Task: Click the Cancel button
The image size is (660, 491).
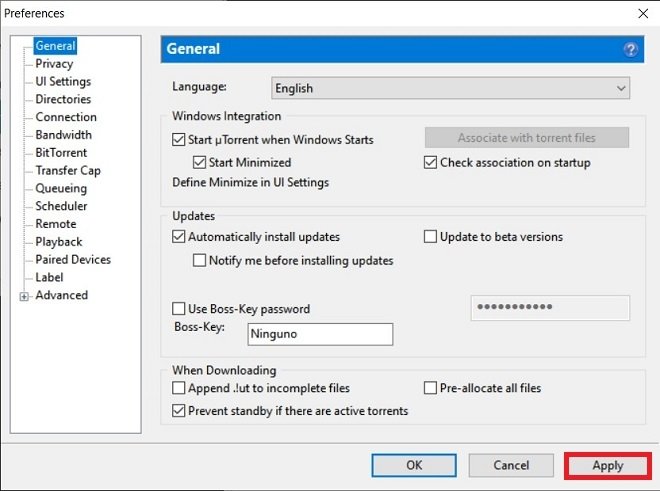Action: click(511, 465)
